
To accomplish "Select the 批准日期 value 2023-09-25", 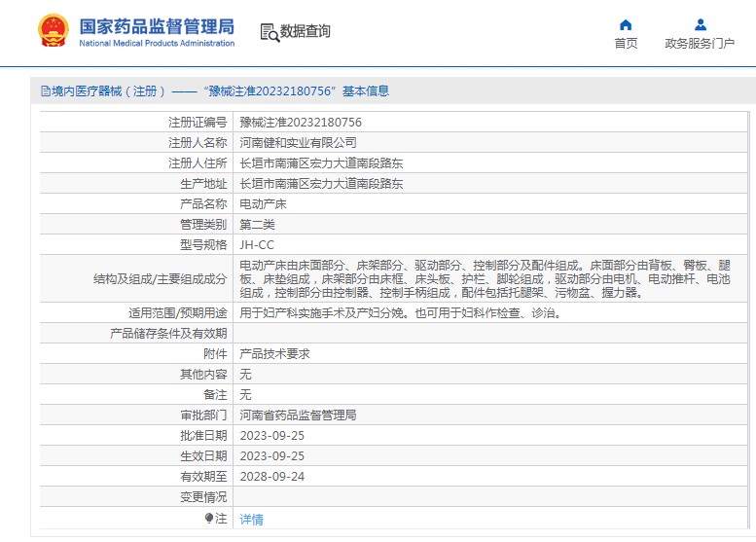I will point(271,435).
